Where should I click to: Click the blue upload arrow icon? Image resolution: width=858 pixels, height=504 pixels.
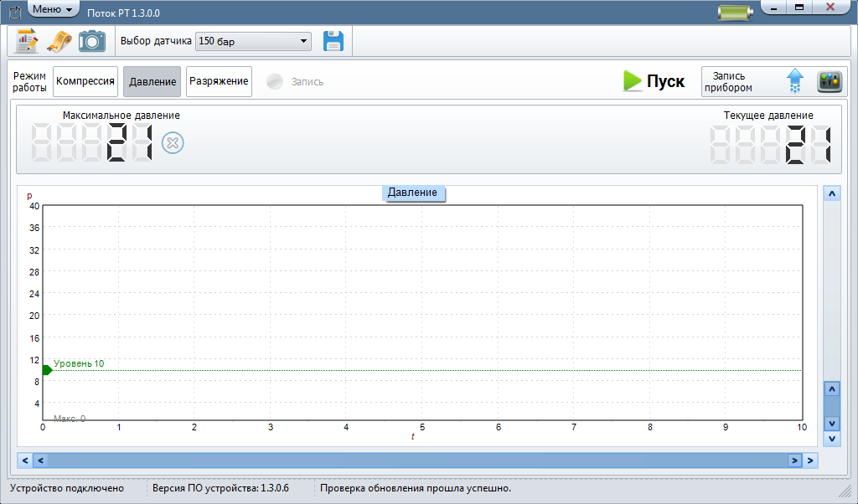pos(794,81)
